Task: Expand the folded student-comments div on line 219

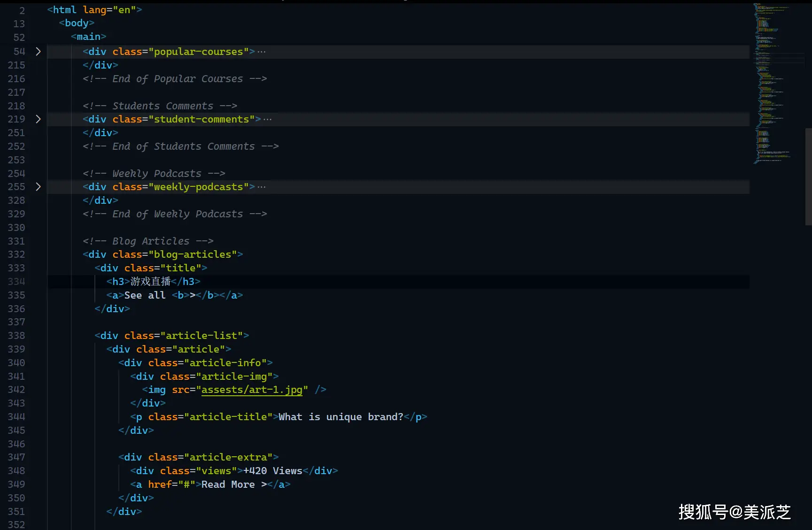Action: point(39,119)
